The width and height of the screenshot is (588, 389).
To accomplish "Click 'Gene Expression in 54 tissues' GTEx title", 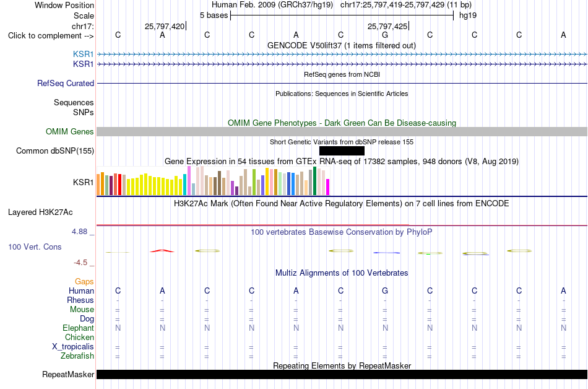I will (342, 161).
